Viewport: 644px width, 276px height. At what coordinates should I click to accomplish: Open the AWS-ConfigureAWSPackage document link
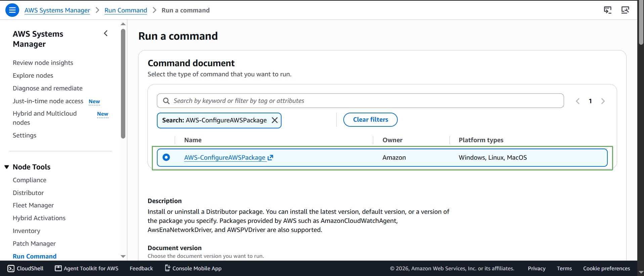pos(225,158)
